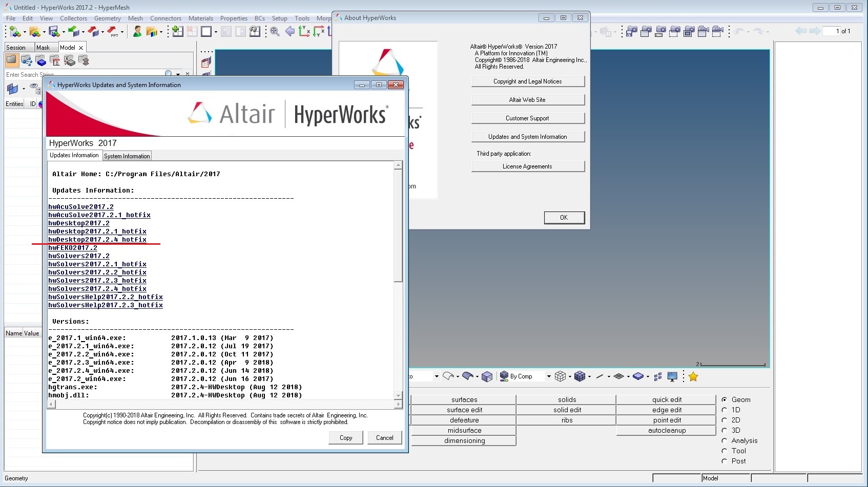Open the Materials menu
This screenshot has width=868, height=487.
click(x=201, y=18)
